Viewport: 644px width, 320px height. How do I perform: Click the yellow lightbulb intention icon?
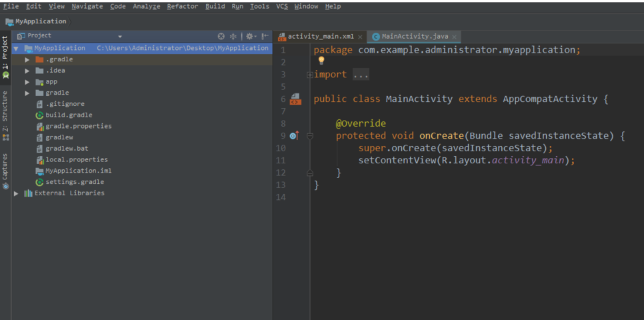(x=321, y=61)
